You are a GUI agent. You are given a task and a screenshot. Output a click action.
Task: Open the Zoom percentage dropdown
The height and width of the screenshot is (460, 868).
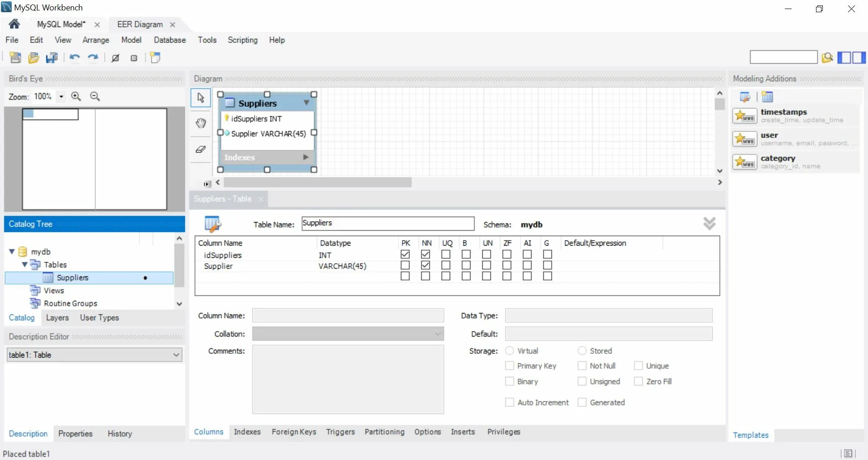61,96
